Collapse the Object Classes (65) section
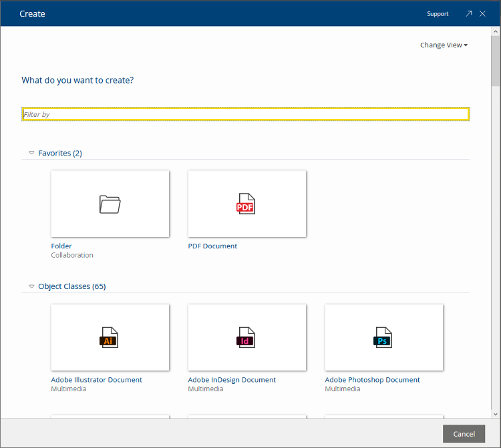 (31, 286)
